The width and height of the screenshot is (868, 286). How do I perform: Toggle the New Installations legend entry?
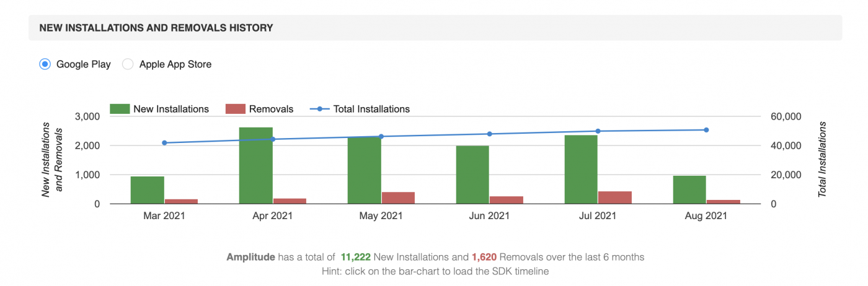[x=159, y=109]
